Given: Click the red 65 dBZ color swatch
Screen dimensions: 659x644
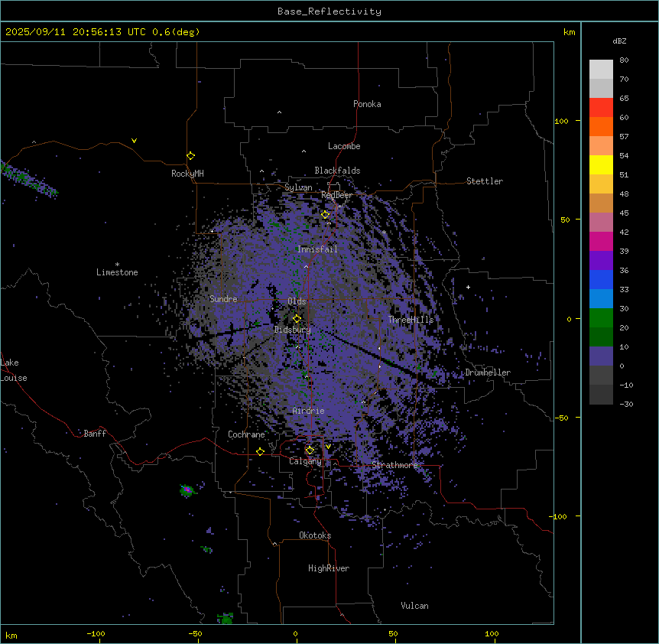Looking at the screenshot, I should 601,107.
